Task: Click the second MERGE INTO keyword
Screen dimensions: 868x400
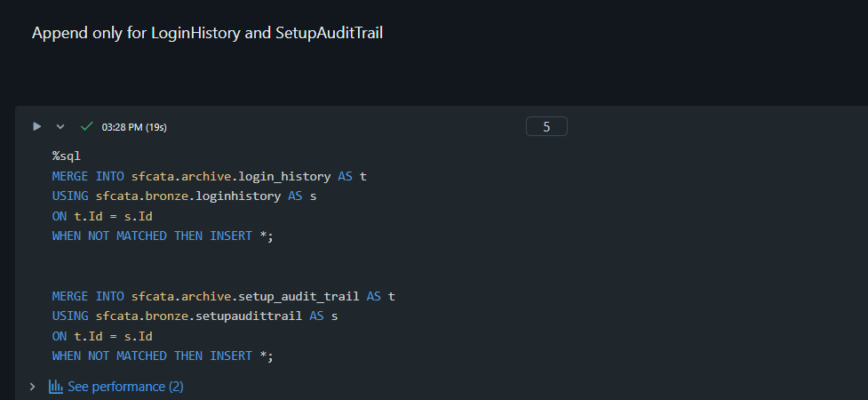Action: (x=88, y=296)
